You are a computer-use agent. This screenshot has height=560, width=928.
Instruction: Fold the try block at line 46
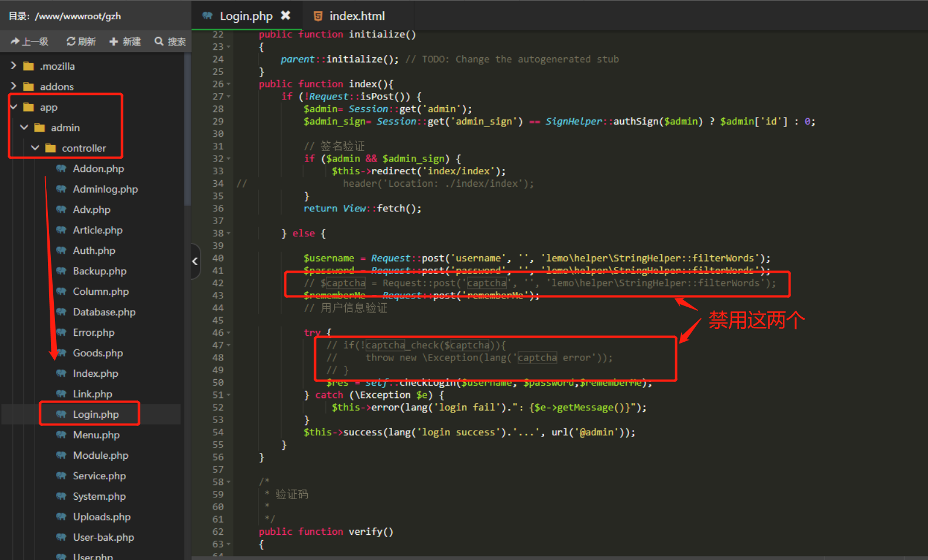click(229, 333)
